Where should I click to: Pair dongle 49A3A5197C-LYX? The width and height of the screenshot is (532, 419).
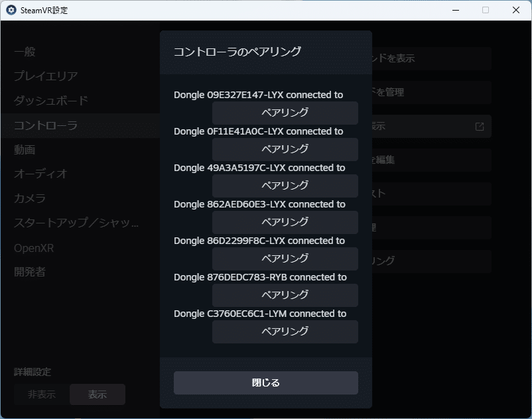coord(285,186)
